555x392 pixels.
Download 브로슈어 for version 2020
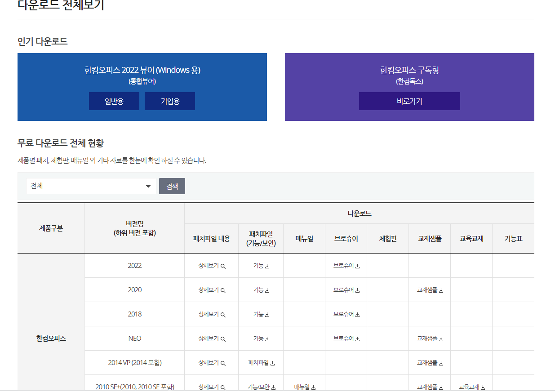coord(346,290)
